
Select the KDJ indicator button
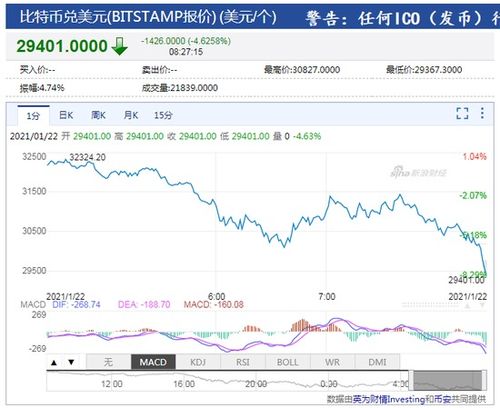click(x=198, y=362)
